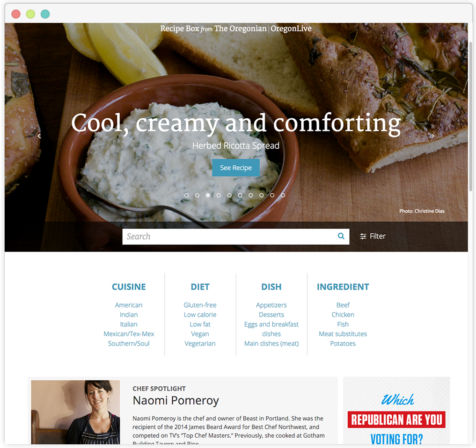Open the INGREDIENT category heading
476x448 pixels.
click(x=343, y=287)
